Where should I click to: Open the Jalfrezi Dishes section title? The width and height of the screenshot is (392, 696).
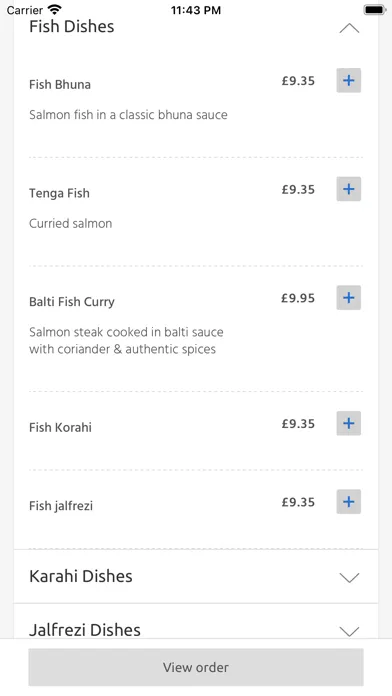(85, 630)
